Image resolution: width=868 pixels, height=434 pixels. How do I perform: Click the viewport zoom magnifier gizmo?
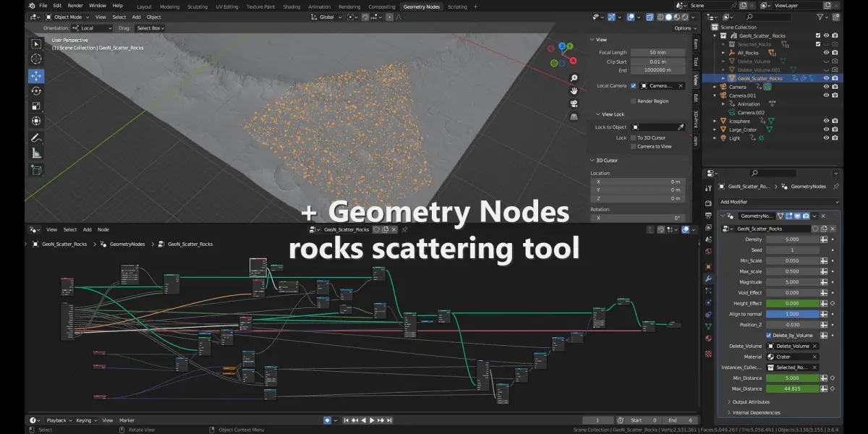(574, 78)
